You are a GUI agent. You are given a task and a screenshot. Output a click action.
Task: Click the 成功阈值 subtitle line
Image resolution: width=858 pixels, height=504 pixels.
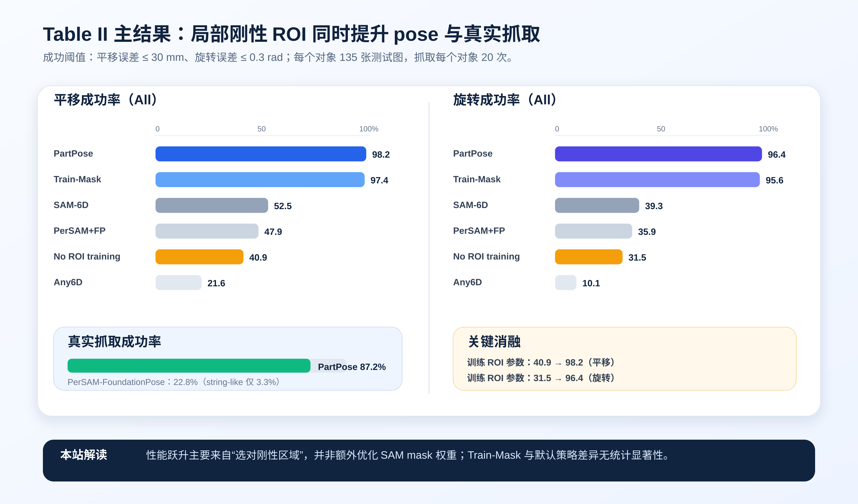[278, 57]
